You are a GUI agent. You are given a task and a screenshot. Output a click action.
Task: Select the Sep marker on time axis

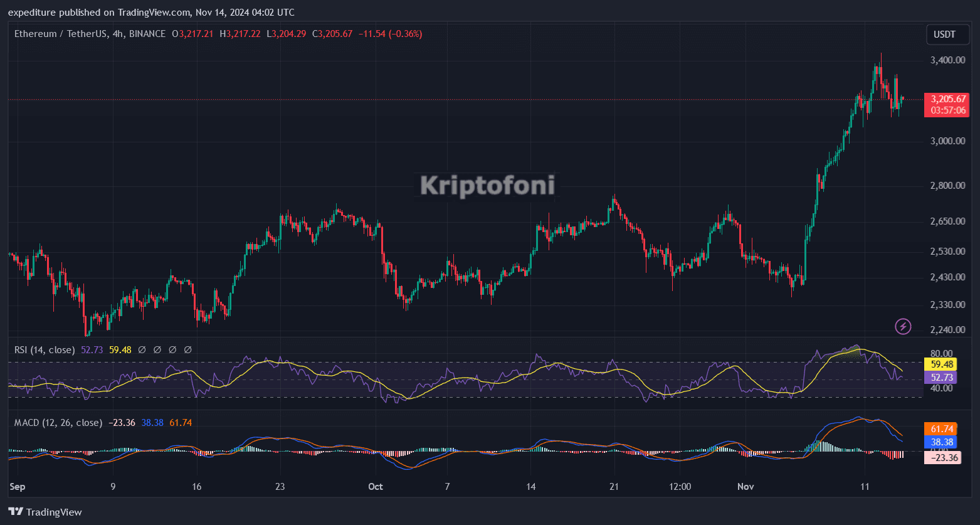point(17,487)
